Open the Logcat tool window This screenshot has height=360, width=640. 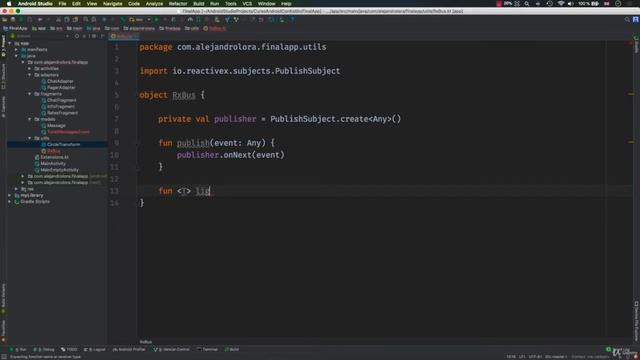click(95, 350)
